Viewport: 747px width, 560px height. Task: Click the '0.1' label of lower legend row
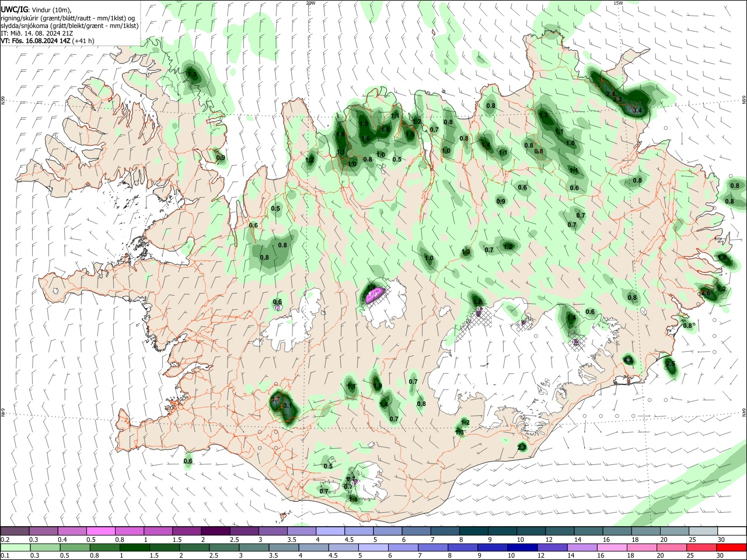5,556
